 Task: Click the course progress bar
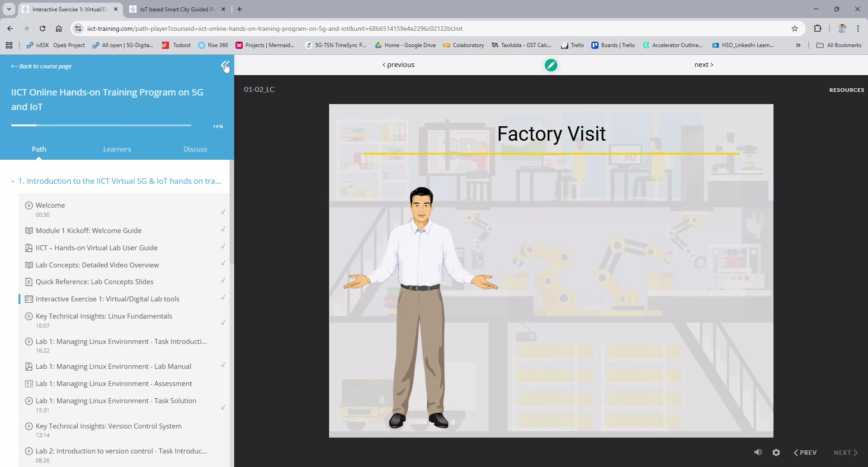coord(101,125)
